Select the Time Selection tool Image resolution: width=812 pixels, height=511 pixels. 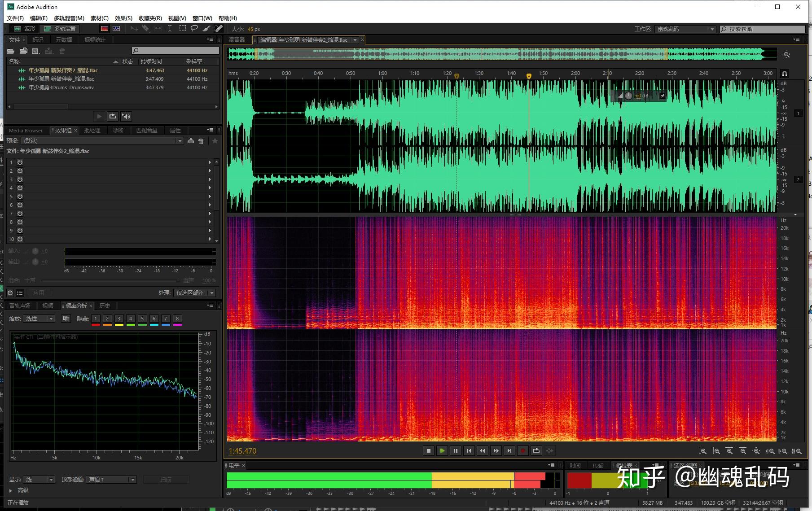[x=170, y=29]
